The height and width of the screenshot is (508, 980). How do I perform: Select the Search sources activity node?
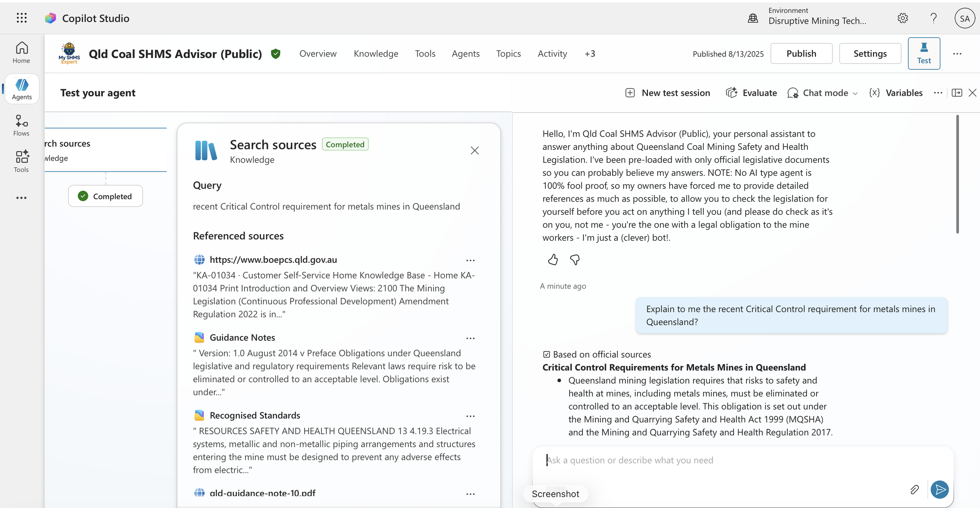pos(106,150)
